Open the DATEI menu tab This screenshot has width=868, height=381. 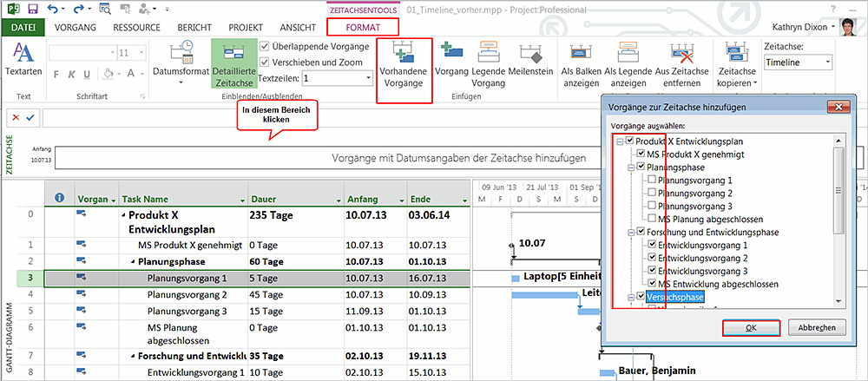pos(23,28)
